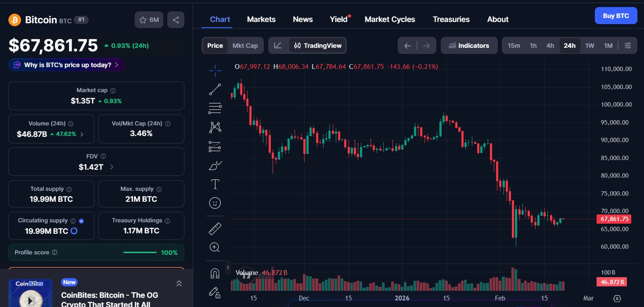Collapse the CoinBites banner with chevrons
The image size is (644, 307).
(x=179, y=283)
